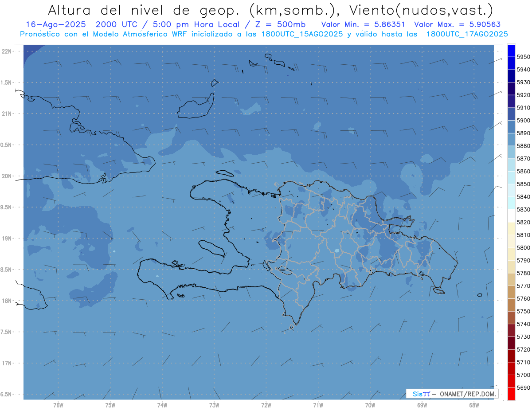Click the bright red swatch ending the color scale

coord(511,394)
